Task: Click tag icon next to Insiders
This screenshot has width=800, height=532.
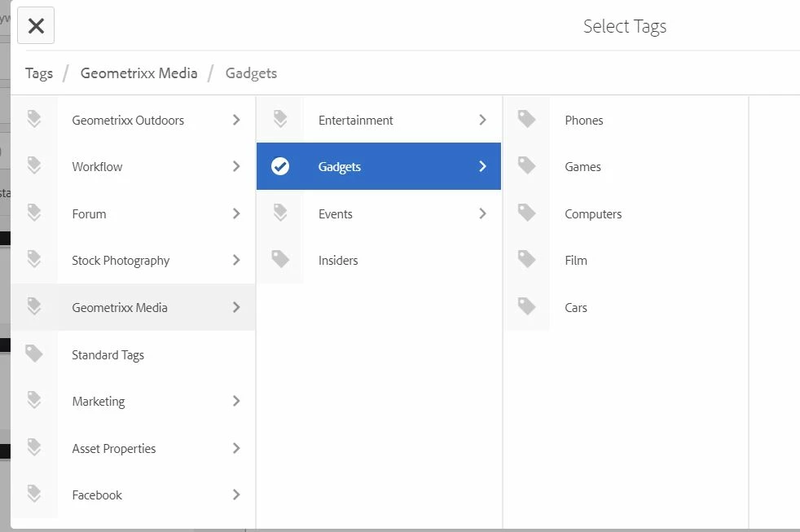Action: click(x=280, y=258)
